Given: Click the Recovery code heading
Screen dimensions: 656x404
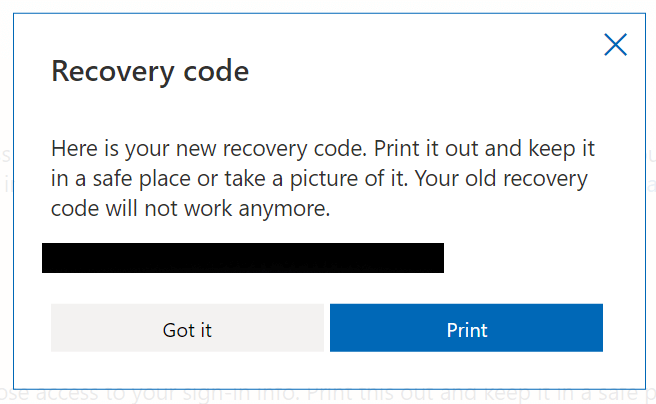Looking at the screenshot, I should (150, 72).
